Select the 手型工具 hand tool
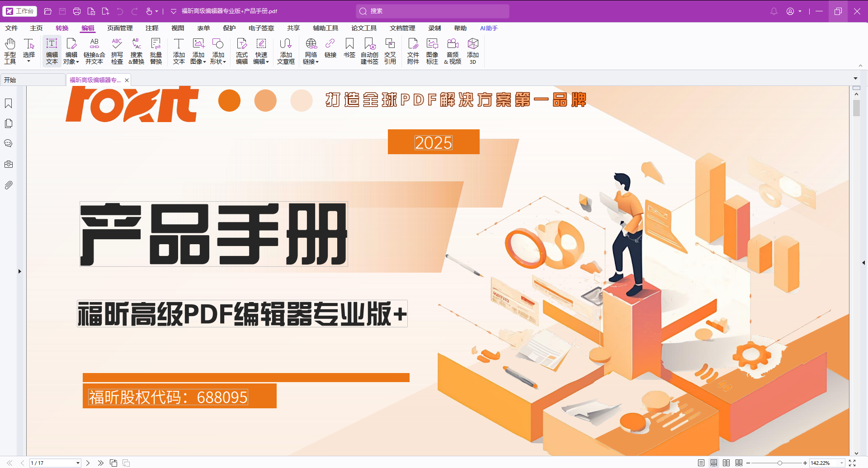This screenshot has height=468, width=868. pyautogui.click(x=10, y=51)
